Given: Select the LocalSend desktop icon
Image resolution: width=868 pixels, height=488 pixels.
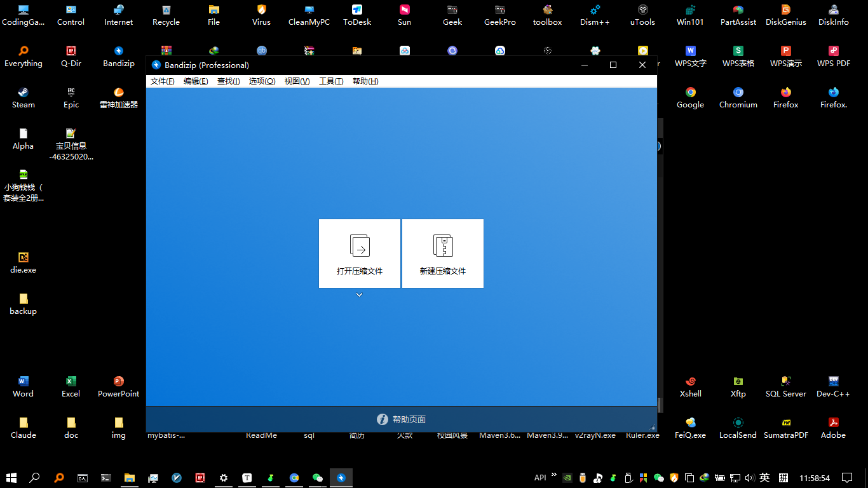Looking at the screenshot, I should coord(738,428).
